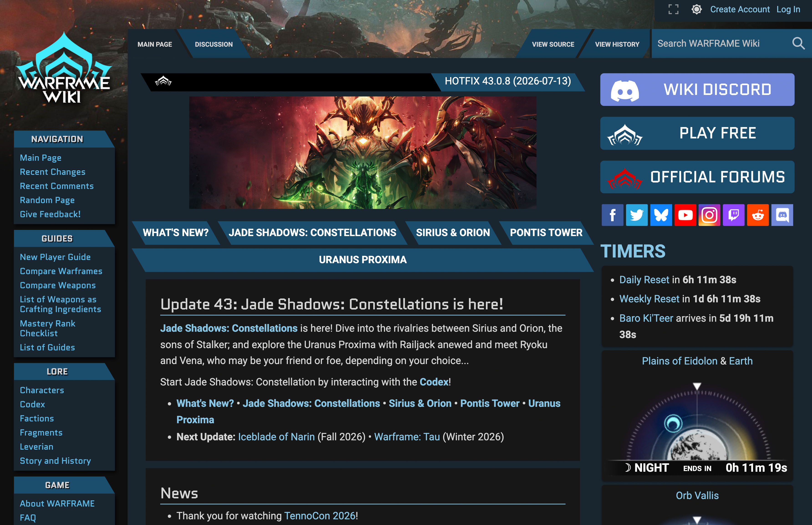Open Codex in the sidebar
This screenshot has width=812, height=525.
tap(32, 404)
